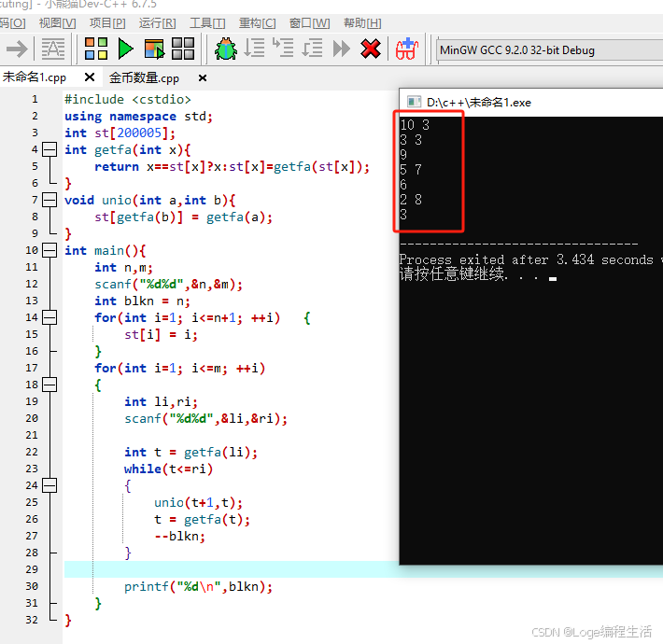Click the 'int t = getfa(li);' line

coord(190,452)
